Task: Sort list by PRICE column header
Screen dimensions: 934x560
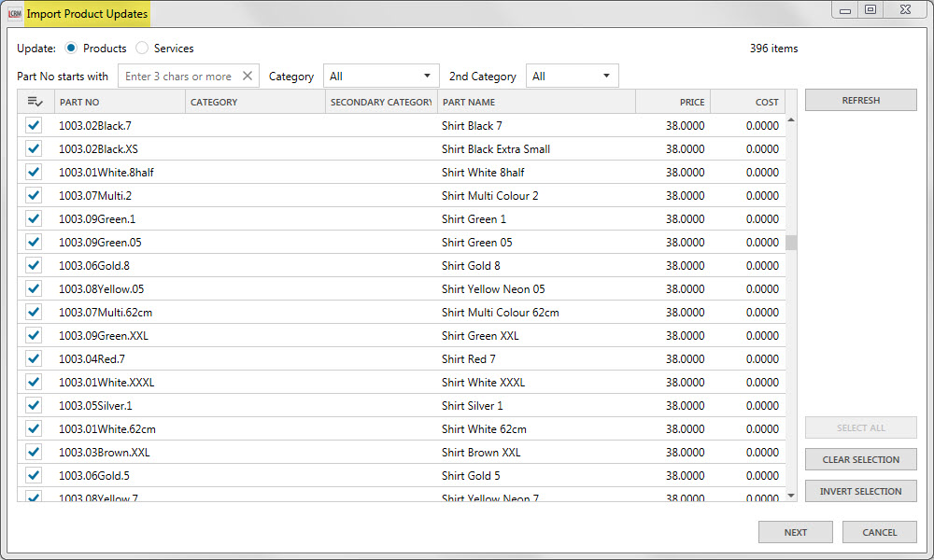Action: (672, 102)
